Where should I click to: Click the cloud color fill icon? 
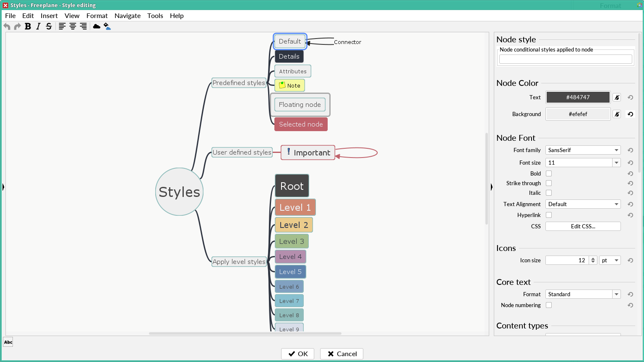(x=107, y=26)
